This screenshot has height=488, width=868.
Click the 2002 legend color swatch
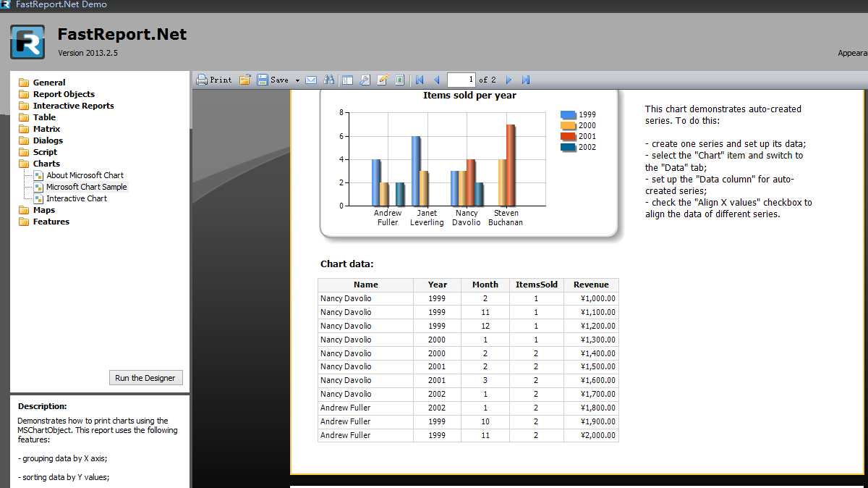point(569,147)
